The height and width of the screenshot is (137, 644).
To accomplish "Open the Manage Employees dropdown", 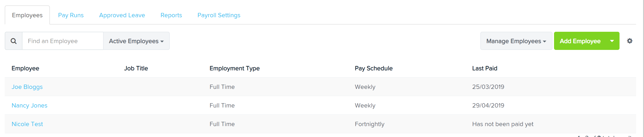I will click(516, 41).
